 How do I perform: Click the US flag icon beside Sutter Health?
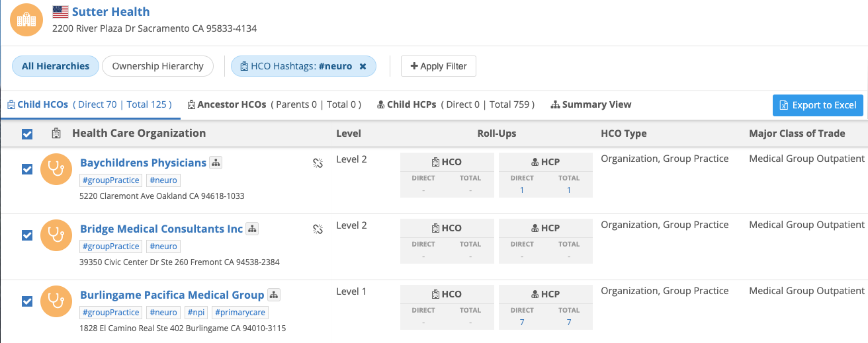click(60, 12)
